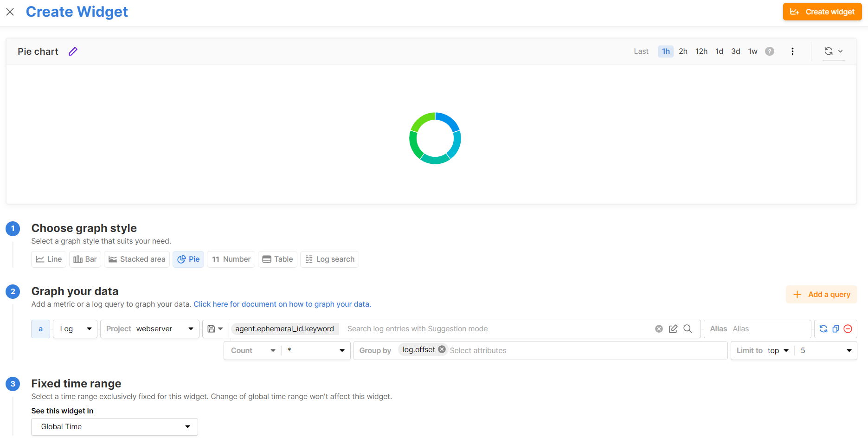
Task: Open the three-dot widget options menu
Action: [x=792, y=52]
